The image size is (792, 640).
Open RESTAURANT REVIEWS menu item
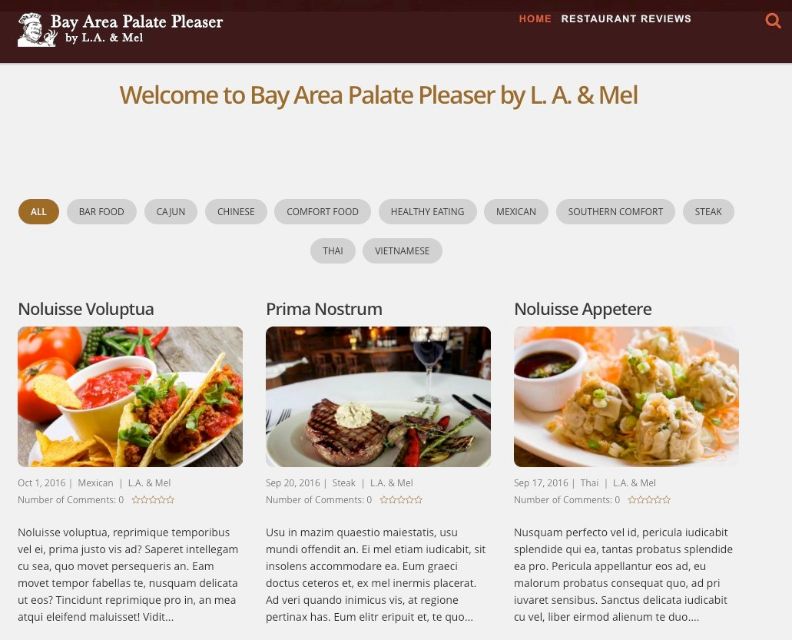tap(626, 19)
